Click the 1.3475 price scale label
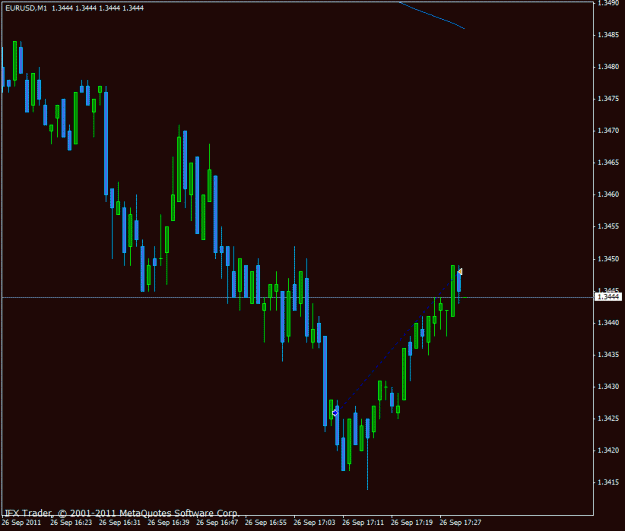 pos(608,98)
